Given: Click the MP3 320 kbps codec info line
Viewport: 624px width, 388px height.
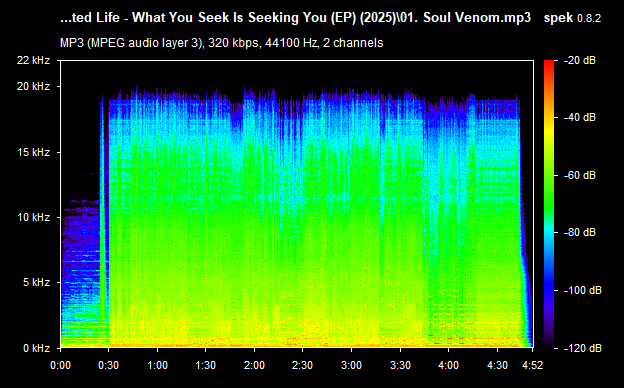Looking at the screenshot, I should (222, 43).
